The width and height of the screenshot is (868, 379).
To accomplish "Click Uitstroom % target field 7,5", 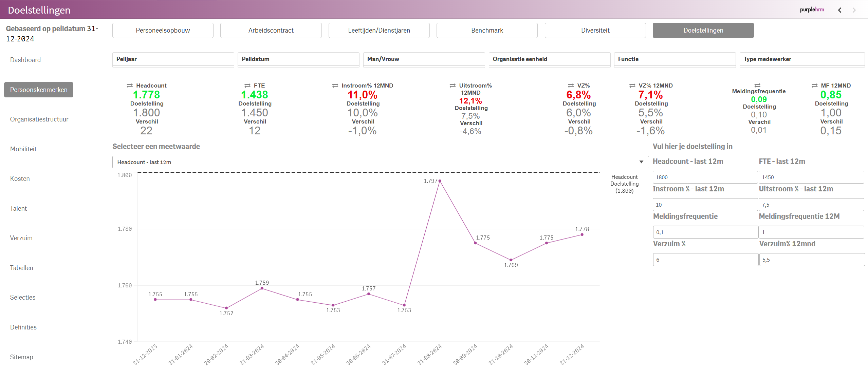I will (x=811, y=205).
